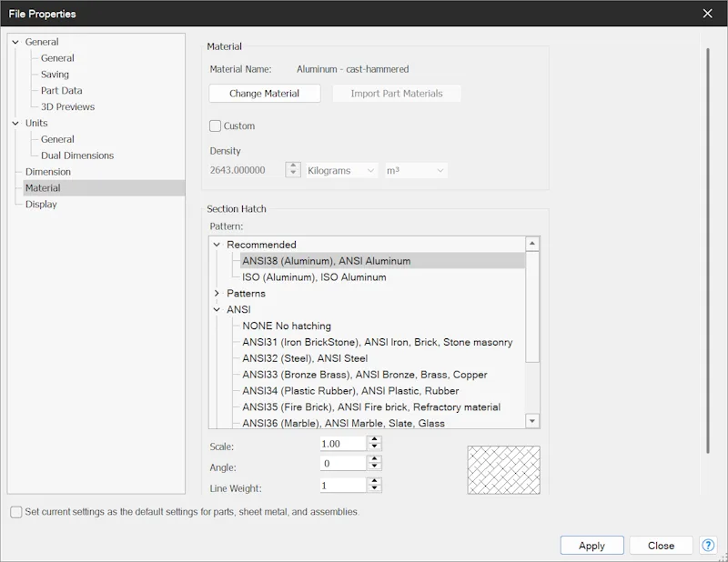This screenshot has width=728, height=562.
Task: Select the Saving settings page
Action: pos(55,75)
